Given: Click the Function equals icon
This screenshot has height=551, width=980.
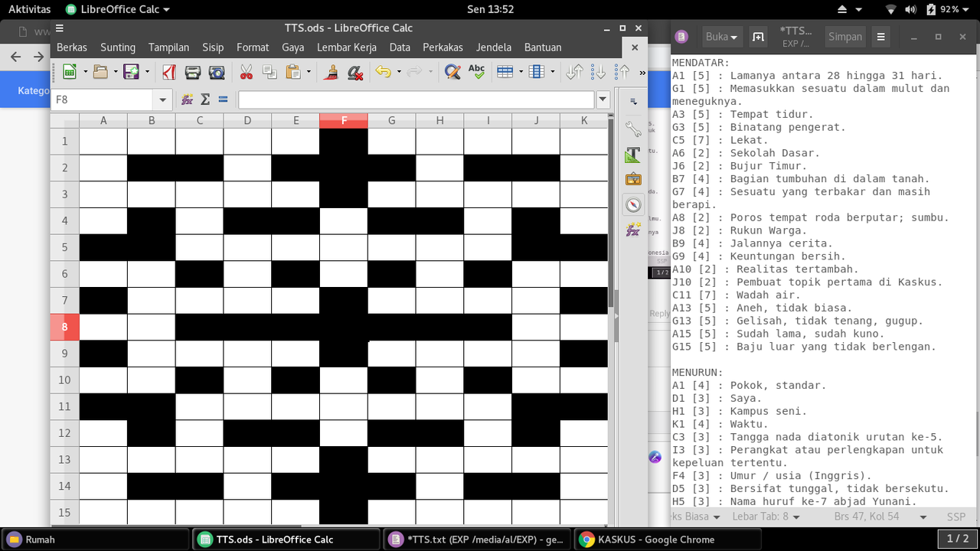Looking at the screenshot, I should pos(224,99).
